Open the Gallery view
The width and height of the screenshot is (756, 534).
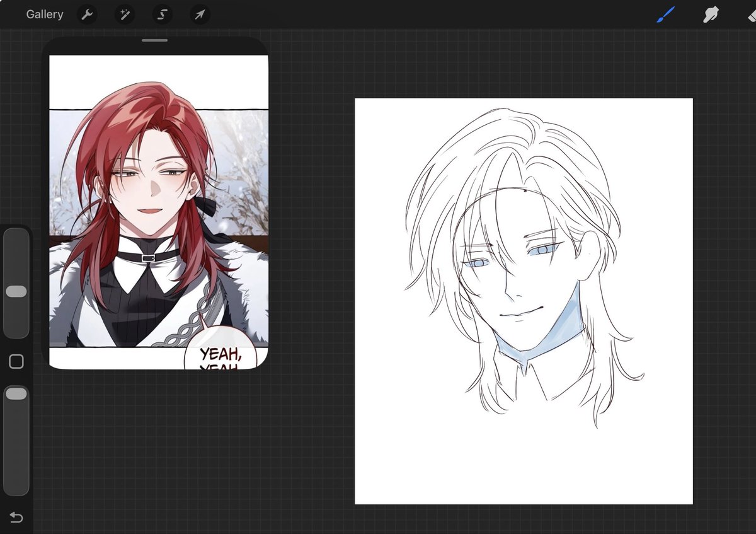[45, 14]
